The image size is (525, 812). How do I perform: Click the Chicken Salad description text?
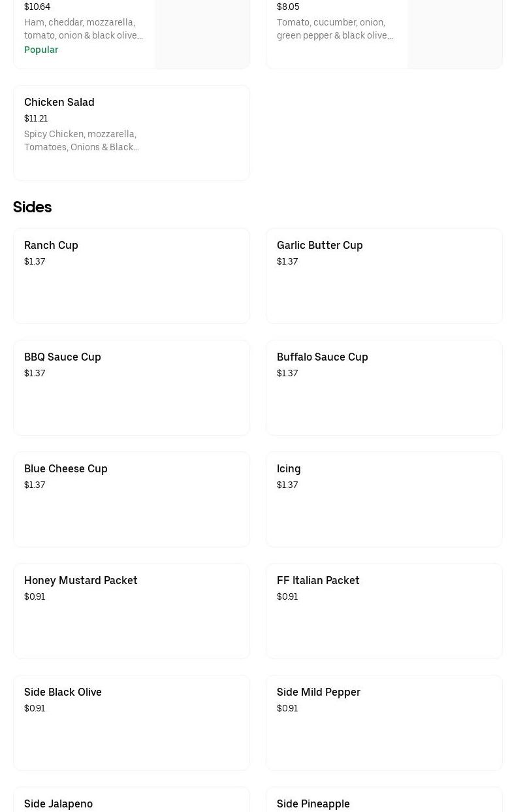pos(82,140)
